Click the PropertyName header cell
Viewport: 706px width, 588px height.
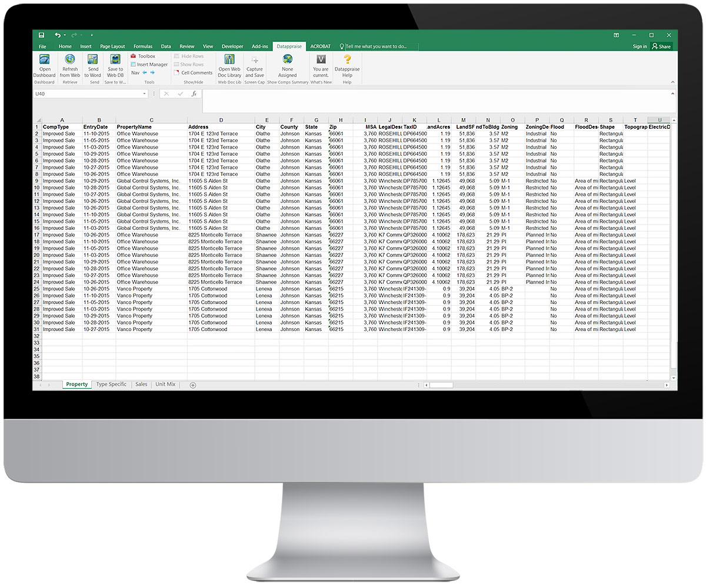(x=152, y=127)
